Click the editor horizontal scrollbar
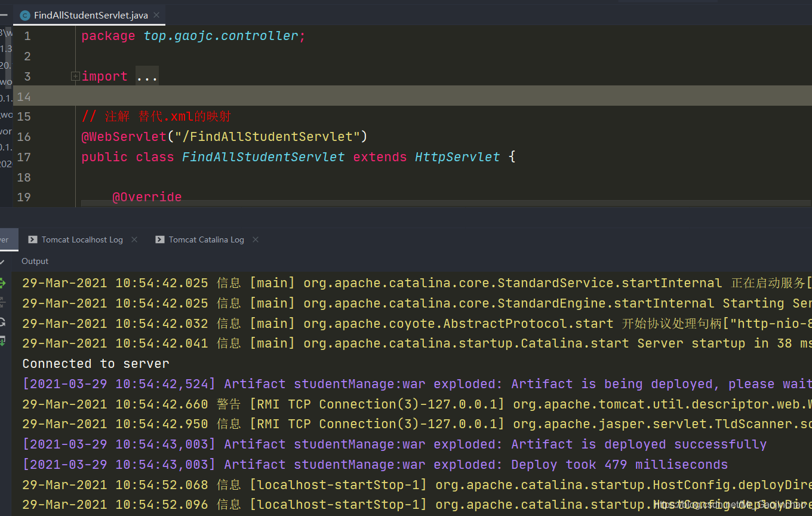The width and height of the screenshot is (812, 516). coord(445,204)
